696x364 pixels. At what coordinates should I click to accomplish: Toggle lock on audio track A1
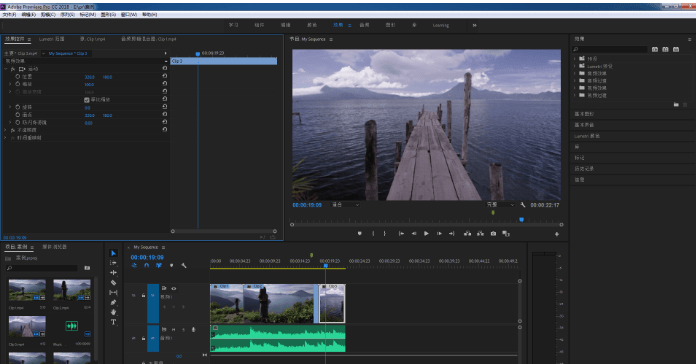143,338
